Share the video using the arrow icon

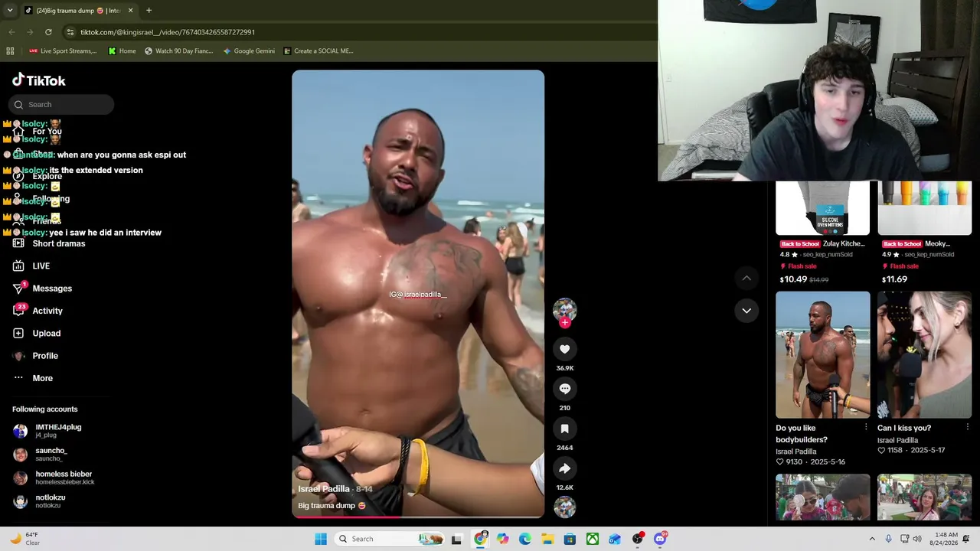[x=564, y=468]
